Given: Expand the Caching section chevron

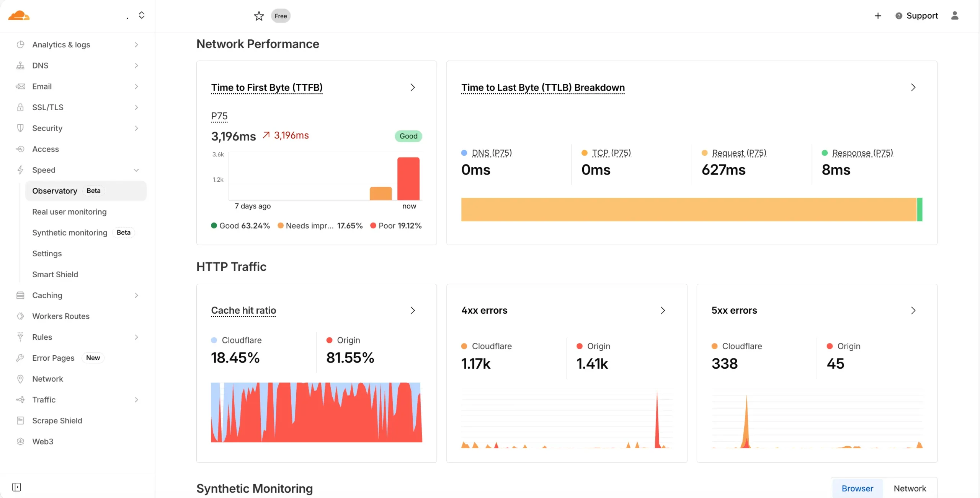Looking at the screenshot, I should coord(136,295).
